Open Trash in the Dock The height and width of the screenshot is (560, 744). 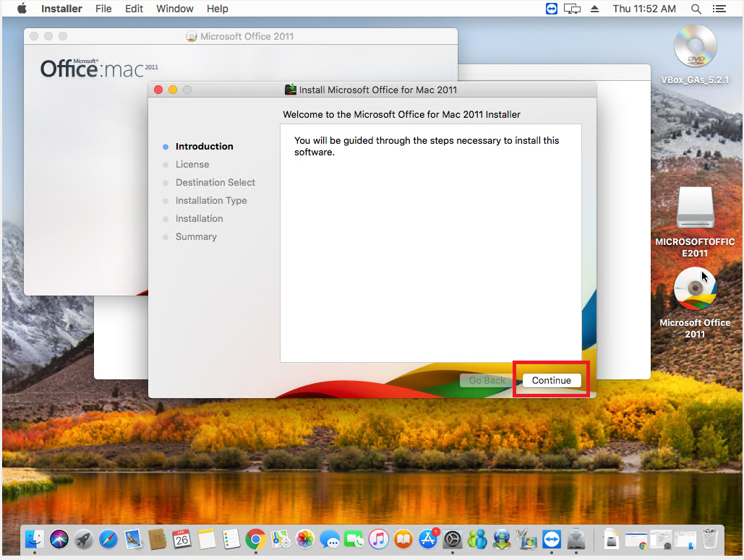[709, 538]
